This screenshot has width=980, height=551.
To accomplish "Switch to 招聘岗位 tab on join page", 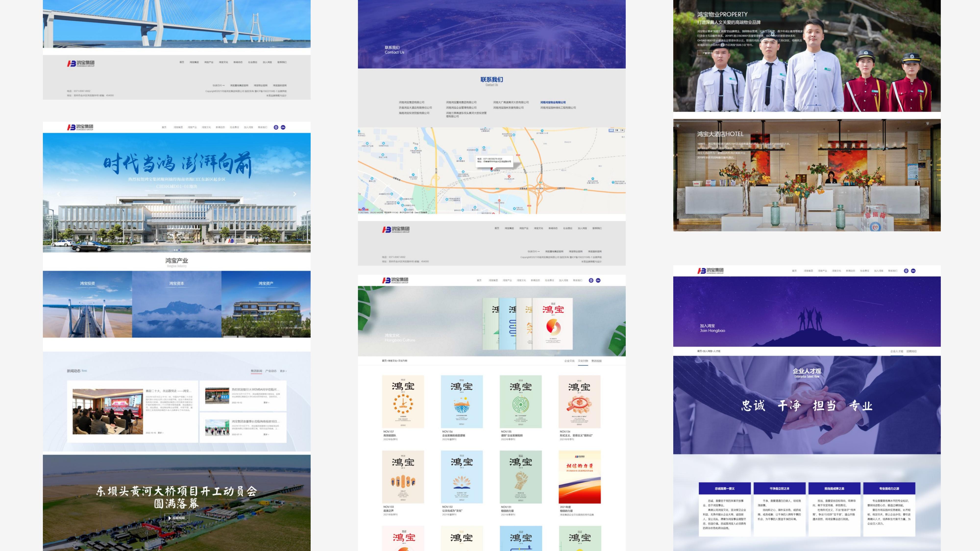I will [911, 351].
